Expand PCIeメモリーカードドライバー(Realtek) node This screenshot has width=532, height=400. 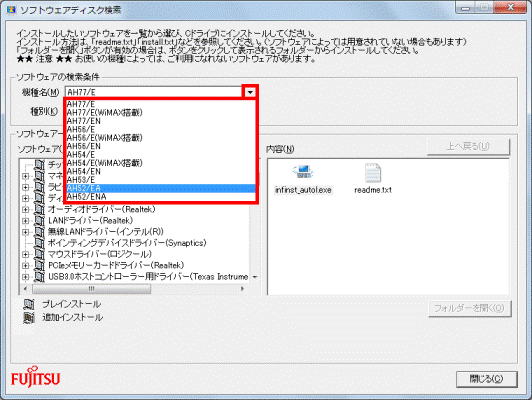(x=25, y=266)
